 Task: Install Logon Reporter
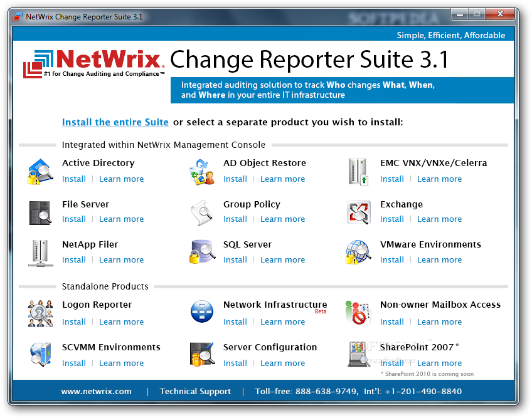[x=74, y=321]
